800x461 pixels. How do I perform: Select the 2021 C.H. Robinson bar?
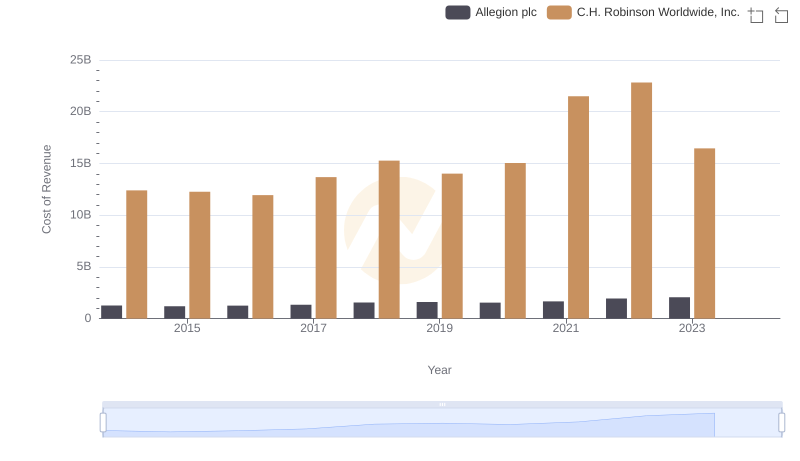click(579, 208)
